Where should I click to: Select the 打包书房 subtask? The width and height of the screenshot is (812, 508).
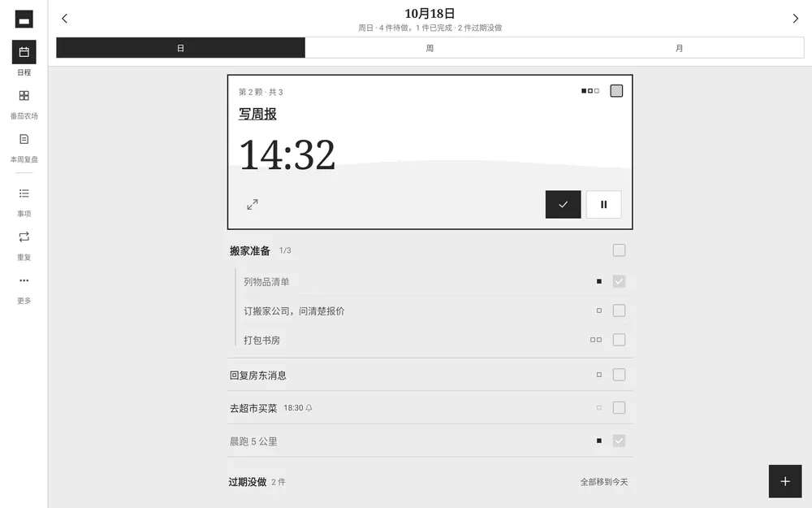(261, 340)
